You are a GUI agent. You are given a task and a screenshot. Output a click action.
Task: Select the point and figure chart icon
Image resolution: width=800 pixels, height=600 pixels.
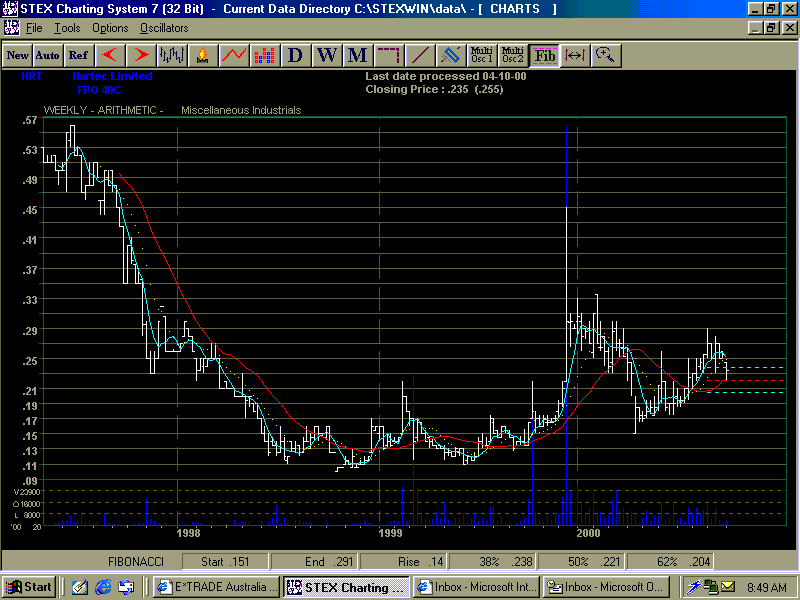[x=265, y=55]
